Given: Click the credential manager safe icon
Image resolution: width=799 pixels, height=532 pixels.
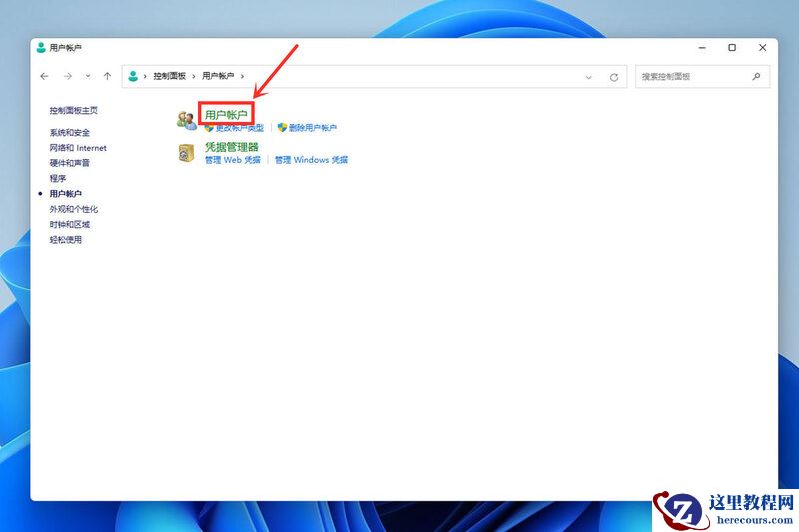Looking at the screenshot, I should 186,153.
